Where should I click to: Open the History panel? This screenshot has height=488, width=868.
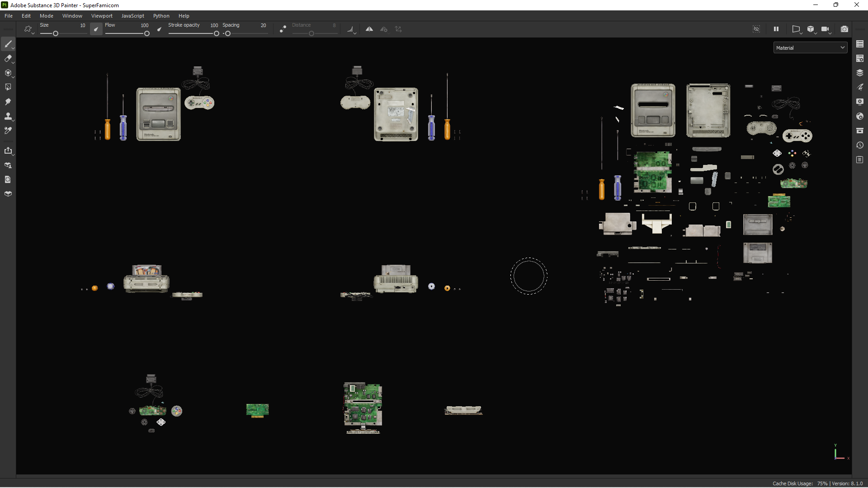tap(860, 145)
